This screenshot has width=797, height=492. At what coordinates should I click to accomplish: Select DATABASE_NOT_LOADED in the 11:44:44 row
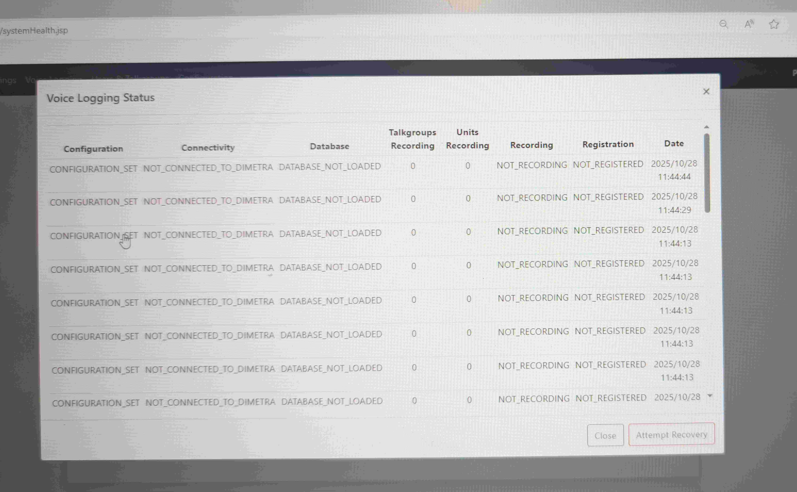[329, 166]
